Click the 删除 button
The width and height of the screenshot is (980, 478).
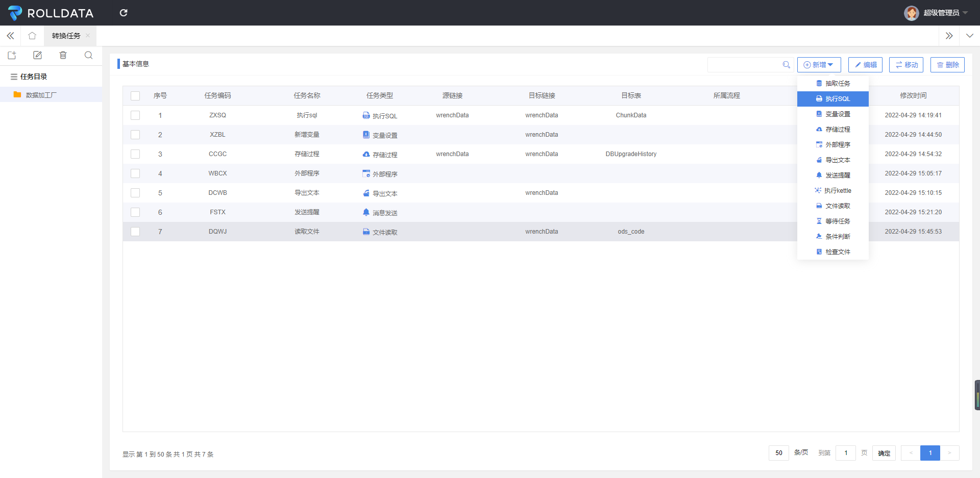click(x=947, y=65)
